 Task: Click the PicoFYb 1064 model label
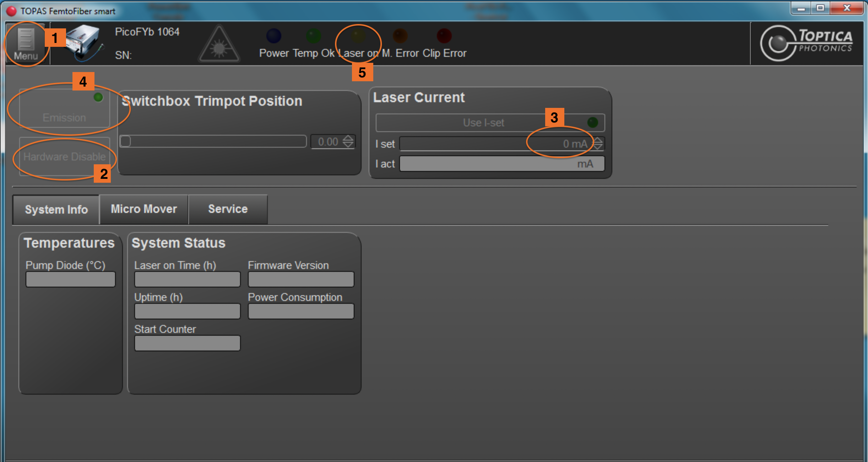[x=147, y=32]
